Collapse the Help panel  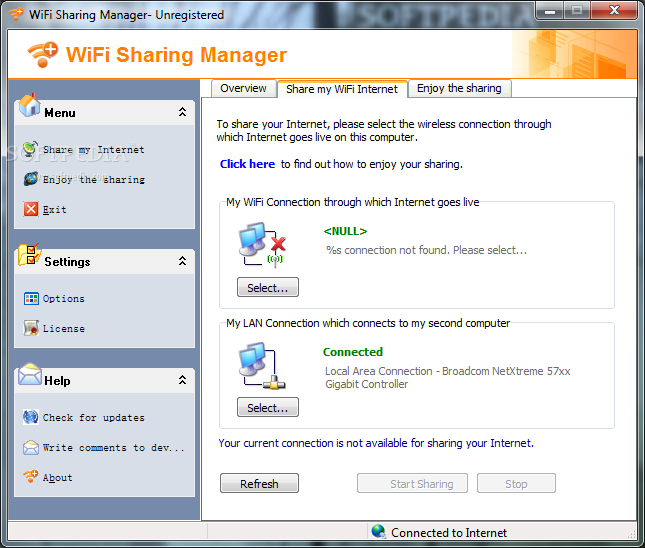pyautogui.click(x=182, y=380)
